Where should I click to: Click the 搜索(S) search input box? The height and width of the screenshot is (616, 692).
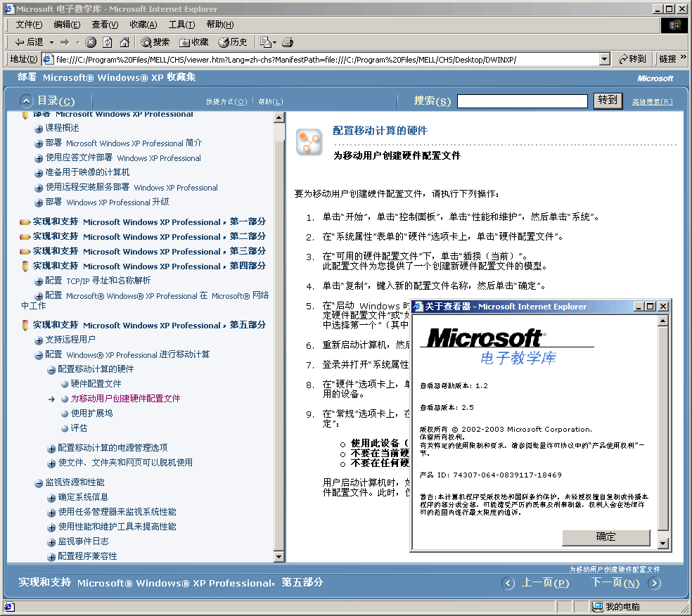[x=522, y=101]
